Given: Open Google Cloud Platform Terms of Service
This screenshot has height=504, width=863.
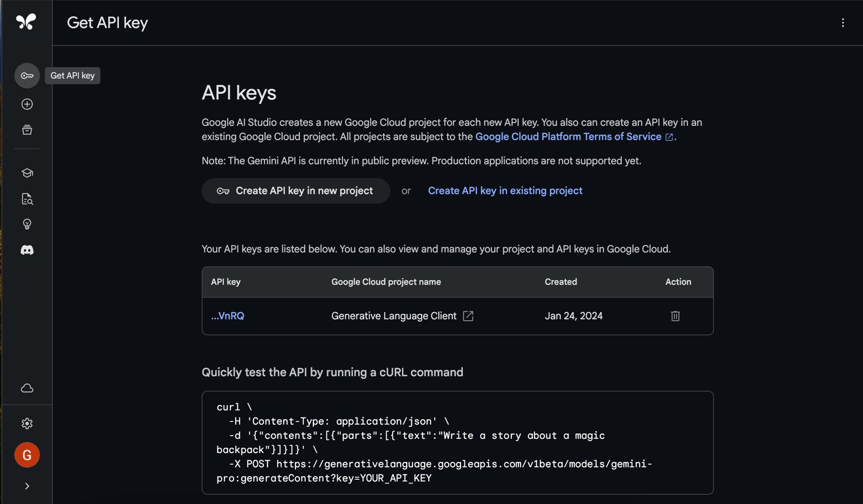Looking at the screenshot, I should [x=574, y=137].
